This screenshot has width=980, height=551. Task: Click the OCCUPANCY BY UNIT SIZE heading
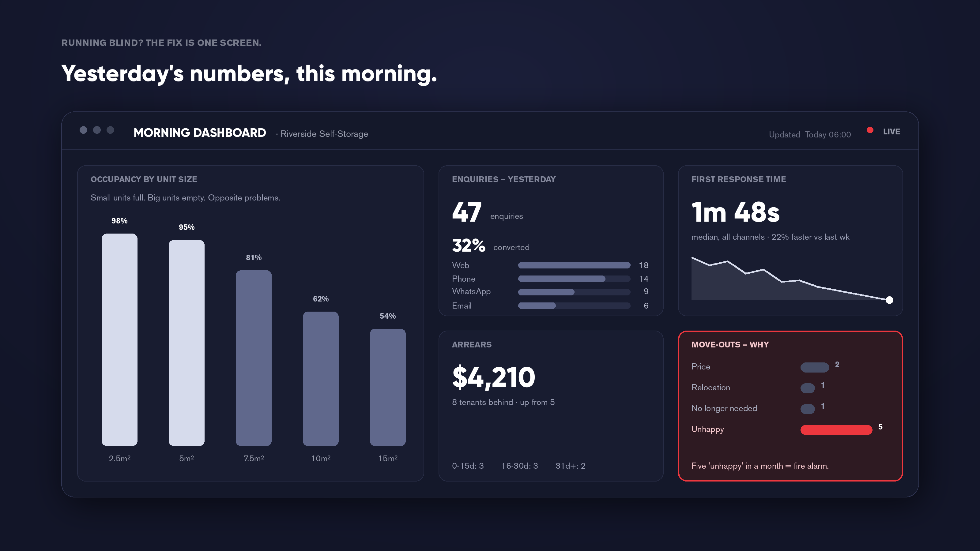(144, 179)
